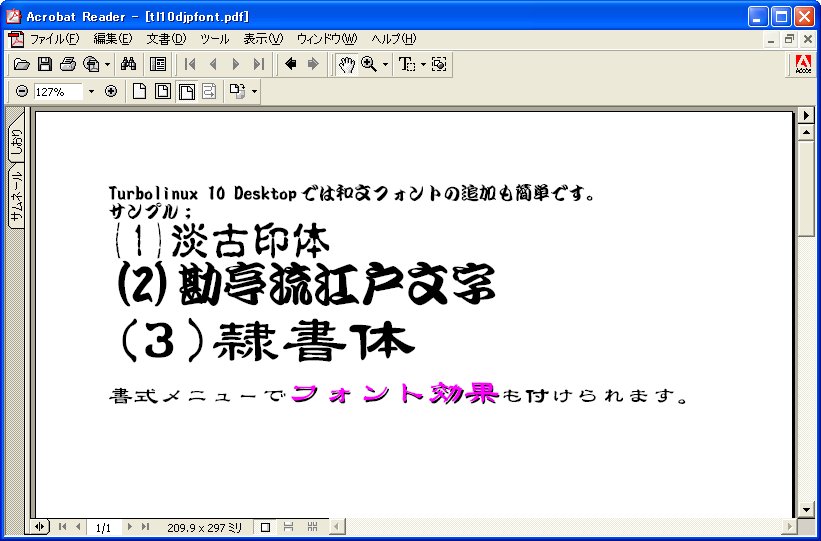
Task: Select the Zoom in magnifier tool
Action: click(x=369, y=64)
